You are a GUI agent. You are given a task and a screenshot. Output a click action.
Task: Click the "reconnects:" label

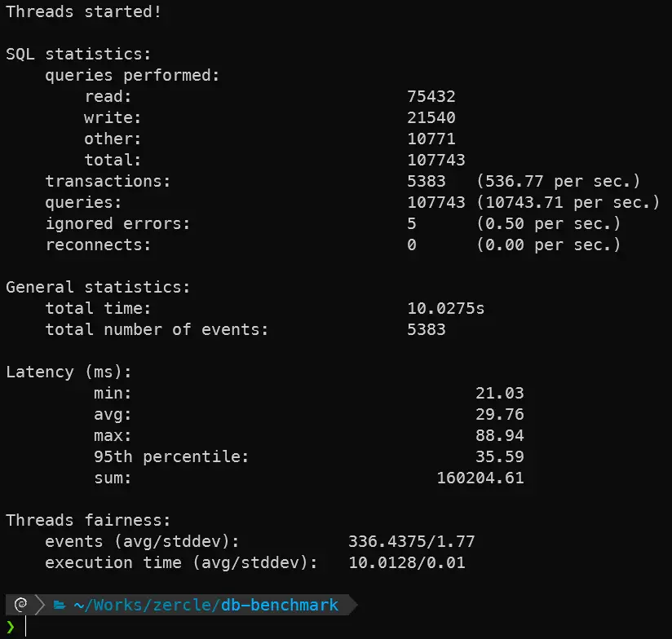point(98,245)
